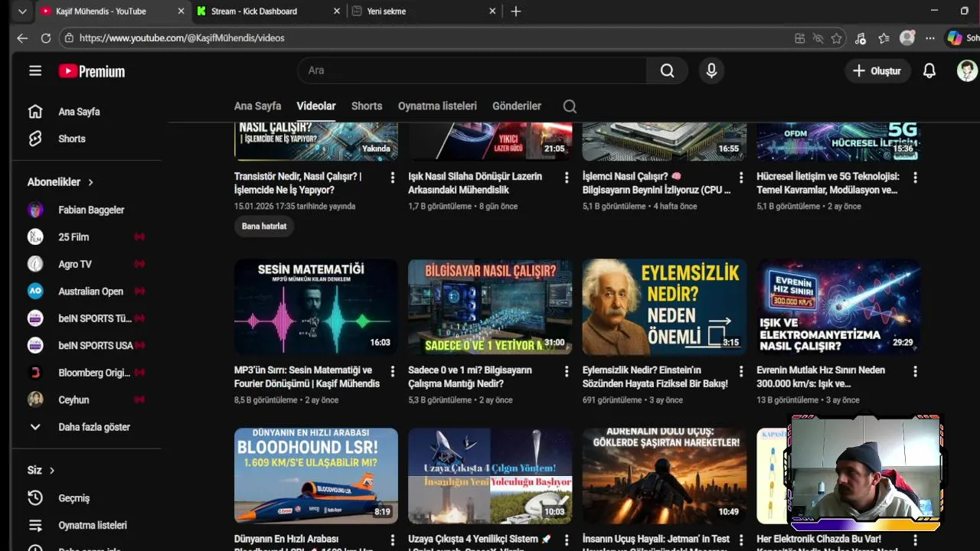This screenshot has width=980, height=551.
Task: Play Bloodhound LSR video thumbnail
Action: coord(316,475)
